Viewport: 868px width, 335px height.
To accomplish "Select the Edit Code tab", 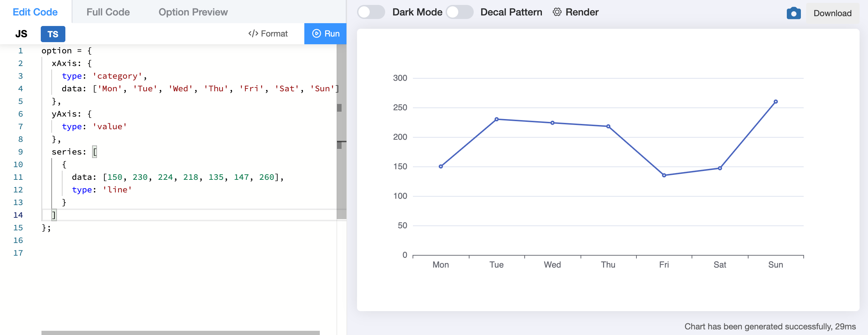I will point(35,12).
